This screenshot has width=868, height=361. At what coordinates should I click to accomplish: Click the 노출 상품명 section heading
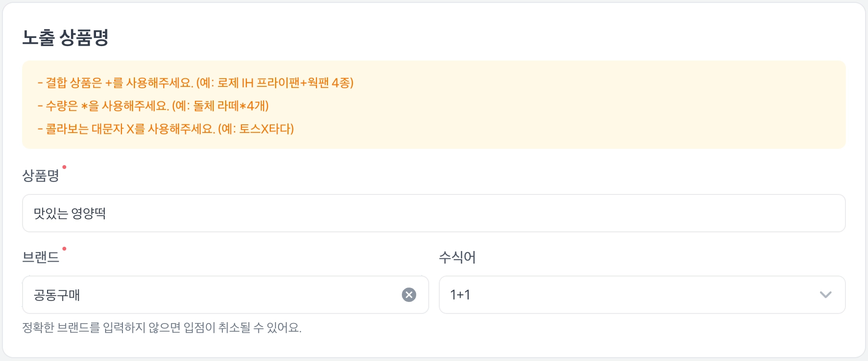pyautogui.click(x=65, y=37)
